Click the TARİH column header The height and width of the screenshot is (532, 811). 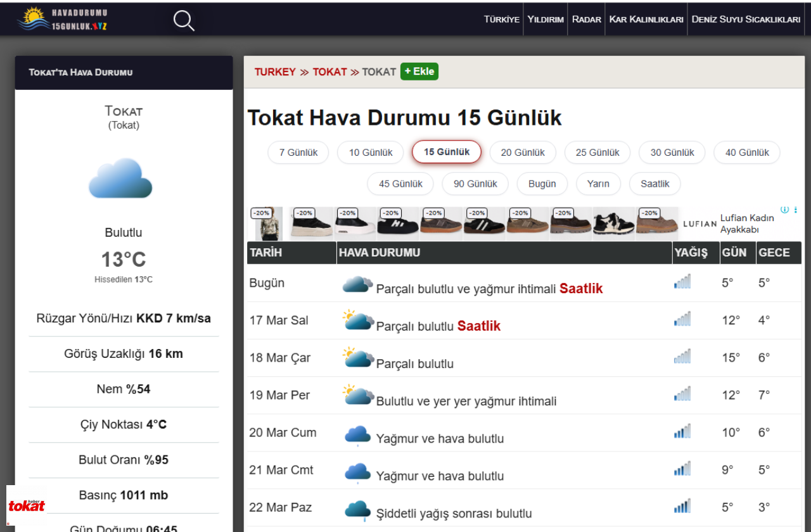point(291,253)
